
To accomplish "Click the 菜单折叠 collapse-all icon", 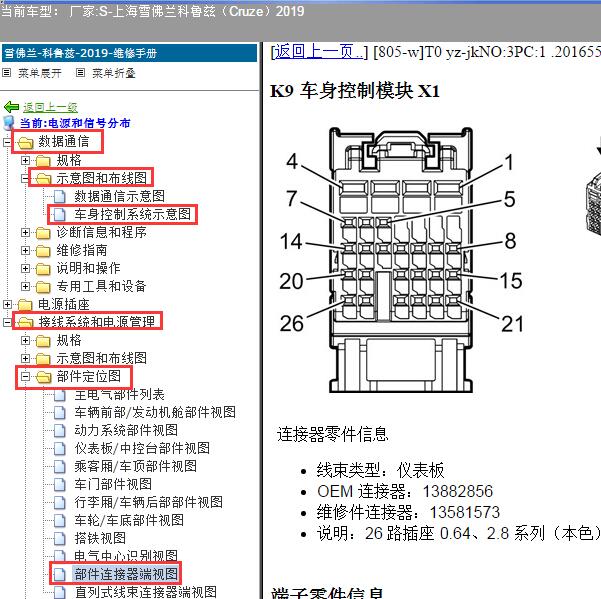I will [x=80, y=72].
